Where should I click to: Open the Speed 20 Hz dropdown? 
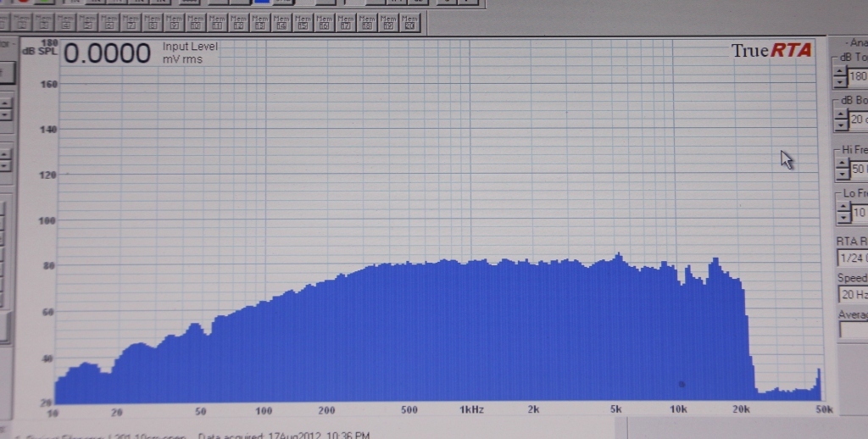pyautogui.click(x=852, y=294)
